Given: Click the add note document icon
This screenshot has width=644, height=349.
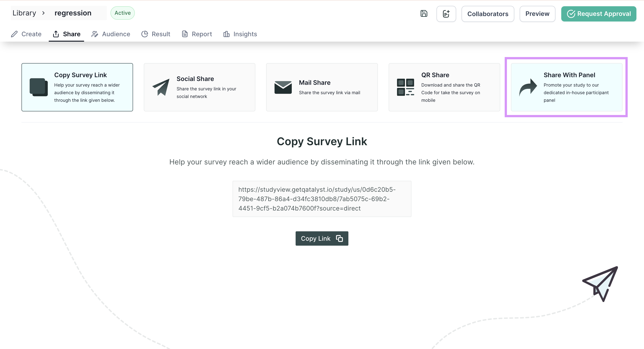Looking at the screenshot, I should click(446, 14).
